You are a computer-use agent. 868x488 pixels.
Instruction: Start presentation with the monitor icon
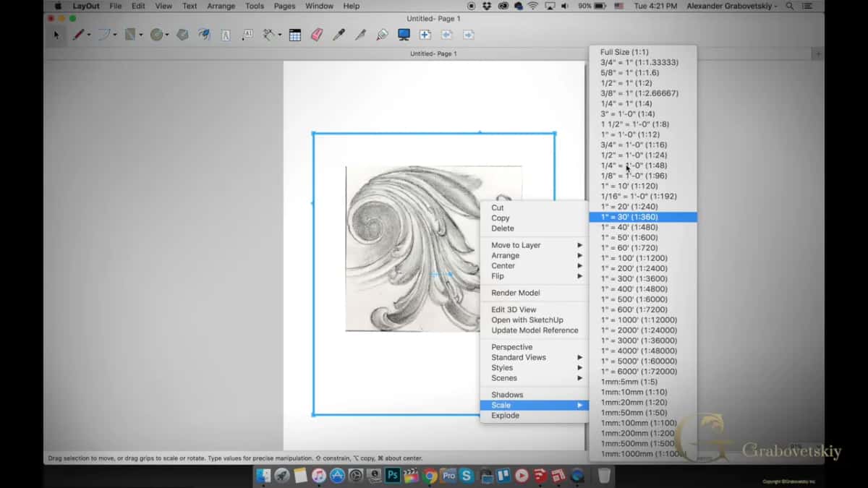404,35
